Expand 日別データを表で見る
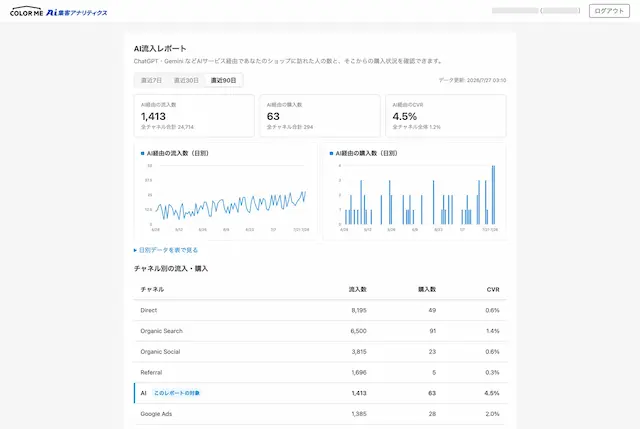Screen dimensions: 640x429 (x=166, y=250)
